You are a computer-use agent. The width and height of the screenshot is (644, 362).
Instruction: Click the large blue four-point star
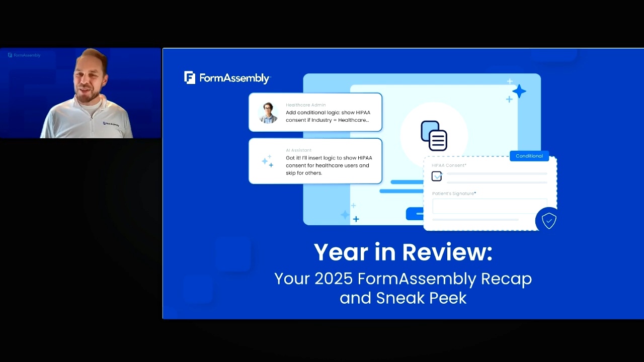click(x=519, y=92)
